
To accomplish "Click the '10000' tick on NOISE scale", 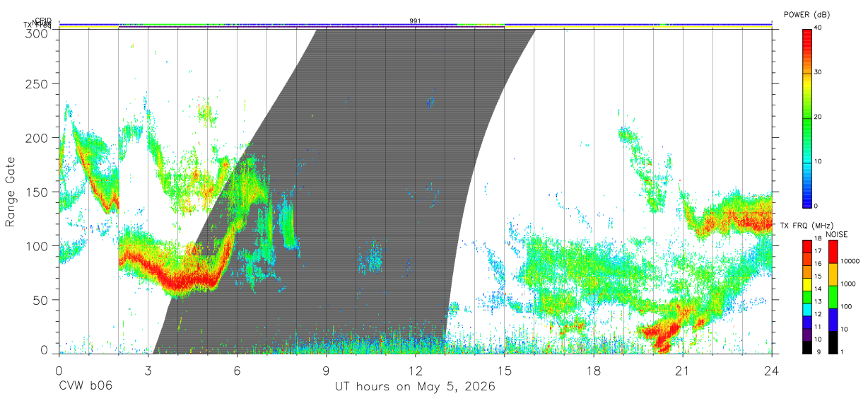I will 851,261.
